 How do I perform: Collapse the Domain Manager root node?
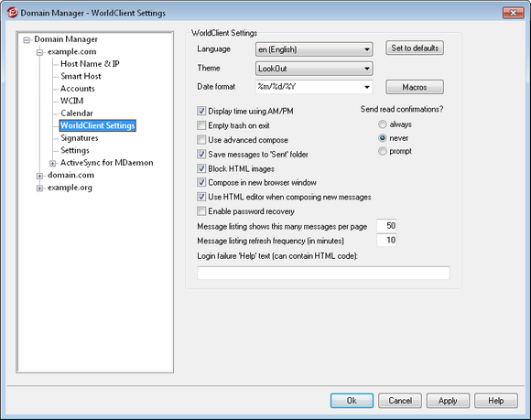coord(27,40)
